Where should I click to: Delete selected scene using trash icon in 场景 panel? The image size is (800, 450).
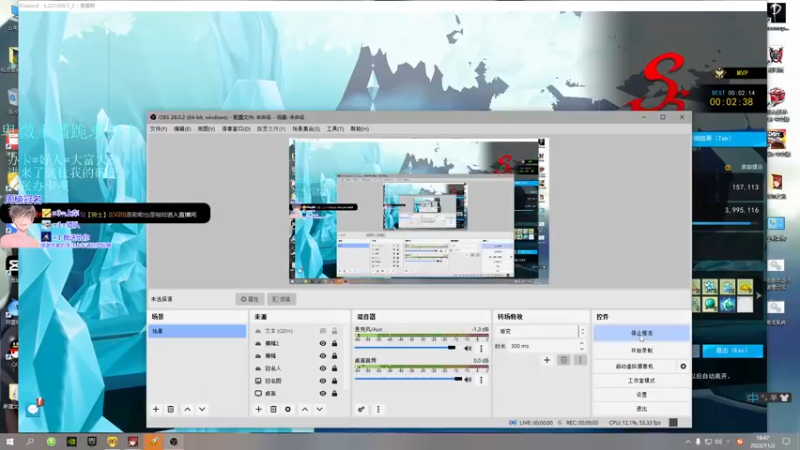[x=171, y=409]
